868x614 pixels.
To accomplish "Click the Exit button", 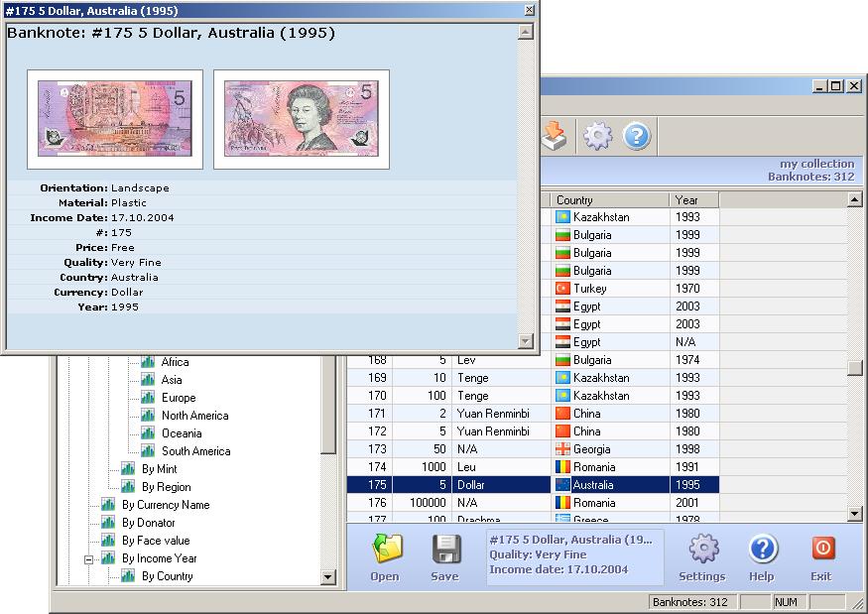I will [821, 557].
